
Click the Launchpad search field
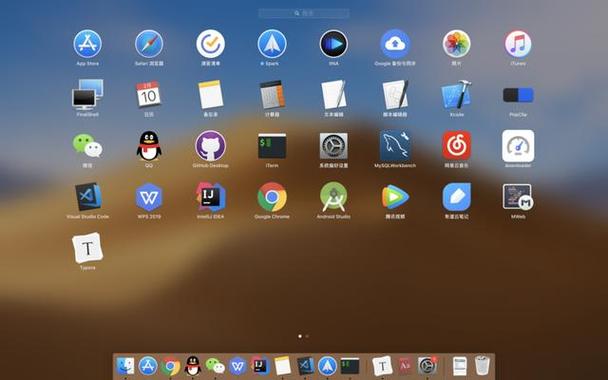click(x=304, y=13)
